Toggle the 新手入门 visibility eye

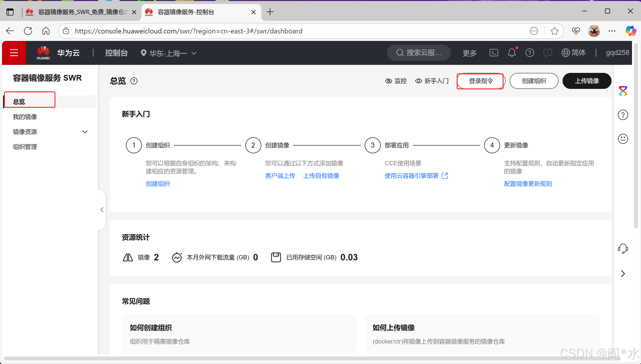[x=418, y=81]
